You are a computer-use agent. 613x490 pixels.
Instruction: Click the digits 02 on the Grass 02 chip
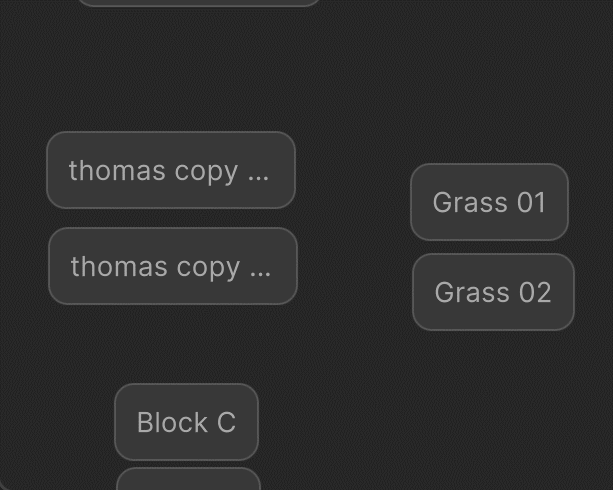(x=535, y=293)
